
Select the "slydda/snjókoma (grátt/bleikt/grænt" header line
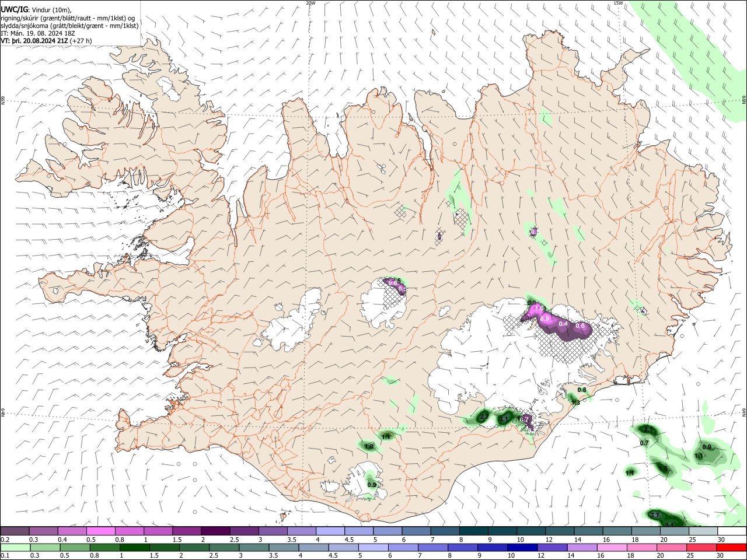69,25
